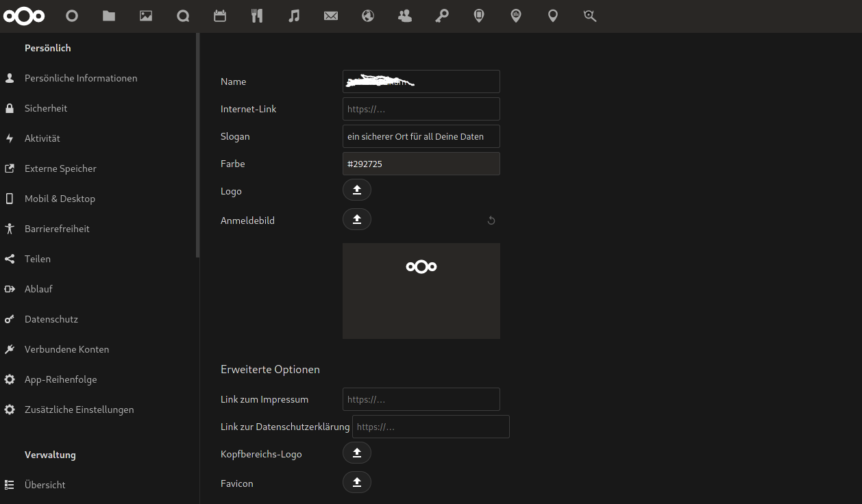The image size is (862, 504).
Task: Click the Link zum Impressum field
Action: (421, 399)
